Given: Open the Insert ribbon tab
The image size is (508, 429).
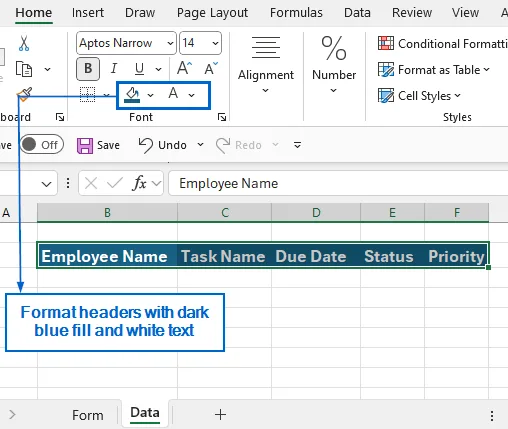Looking at the screenshot, I should coord(88,13).
